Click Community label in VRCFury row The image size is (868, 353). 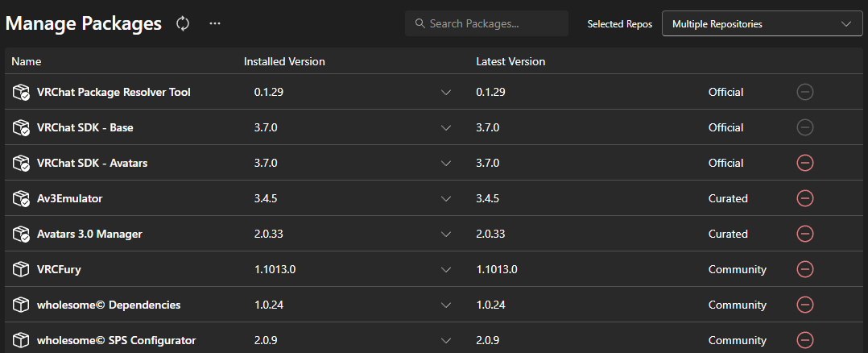(738, 269)
